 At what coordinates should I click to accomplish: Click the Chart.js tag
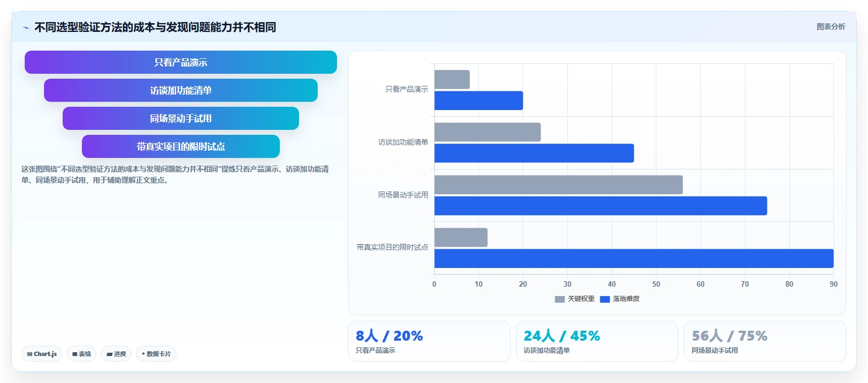(42, 354)
